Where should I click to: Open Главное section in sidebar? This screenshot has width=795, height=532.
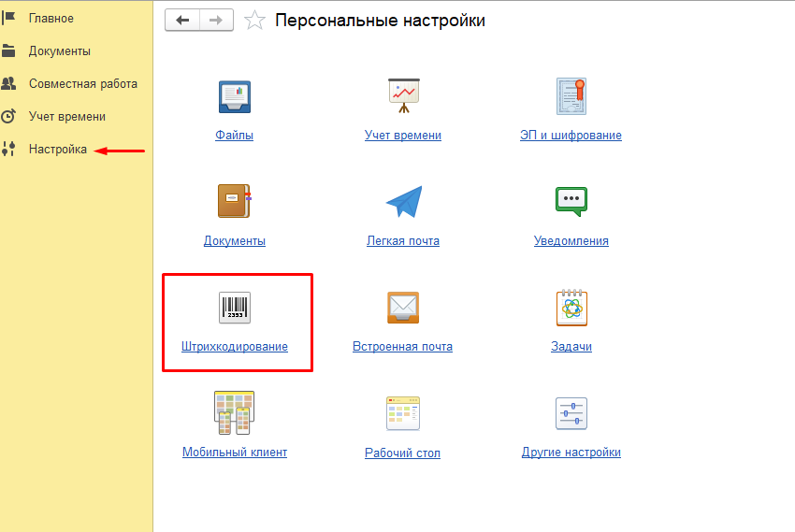tap(51, 18)
